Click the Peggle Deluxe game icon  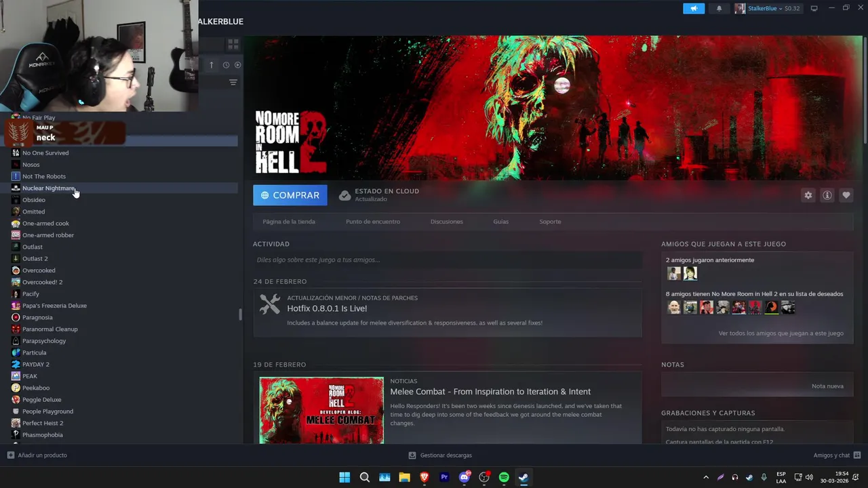(16, 399)
